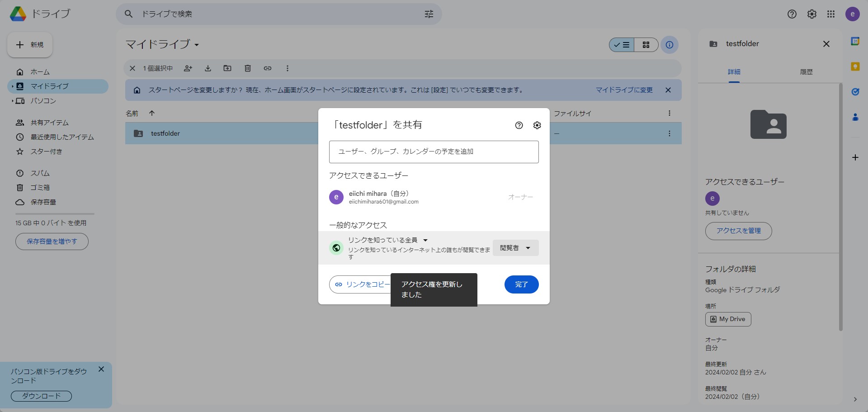Click the 新規 button
868x412 pixels.
click(30, 45)
